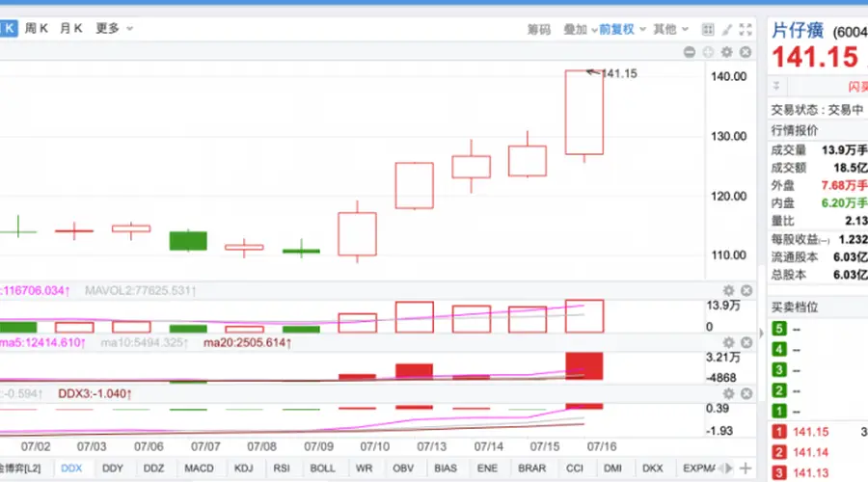Close the ma5 fund flow indicator panel
The height and width of the screenshot is (482, 868).
coord(746,342)
